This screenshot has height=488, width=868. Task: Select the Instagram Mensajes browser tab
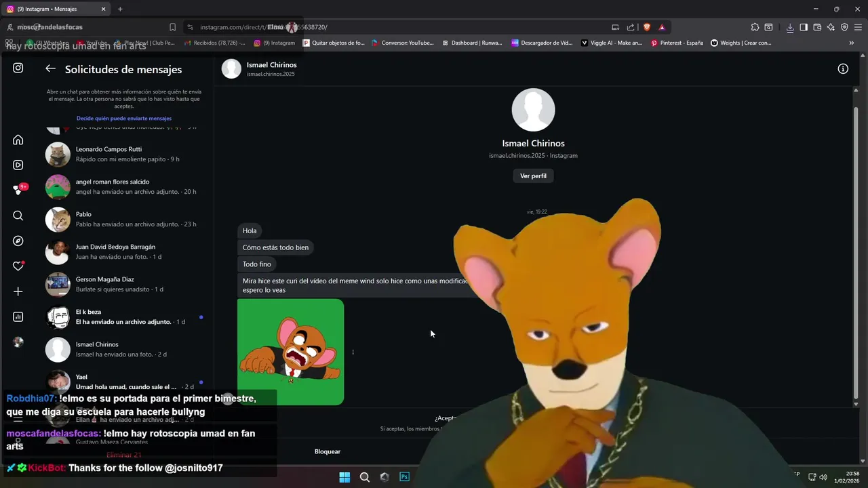(x=56, y=9)
